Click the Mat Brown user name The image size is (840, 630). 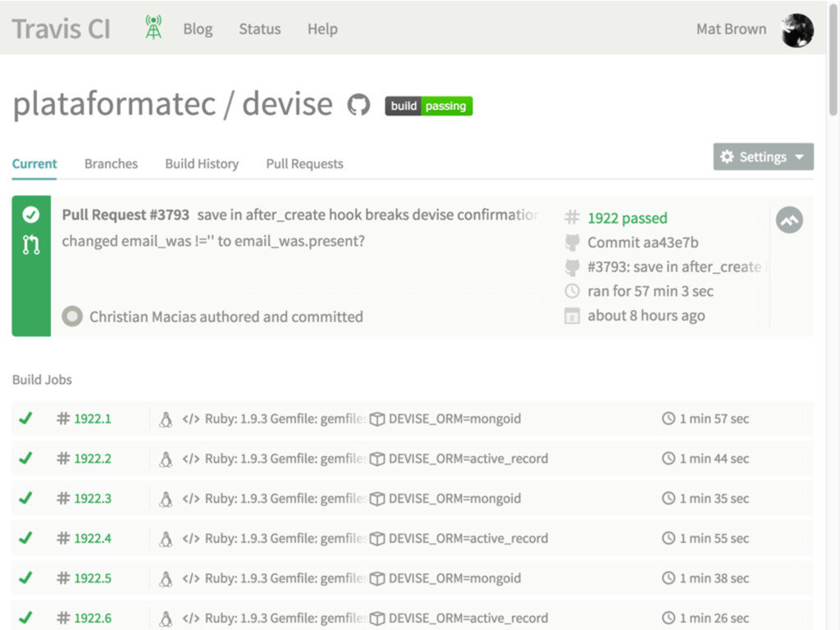731,29
